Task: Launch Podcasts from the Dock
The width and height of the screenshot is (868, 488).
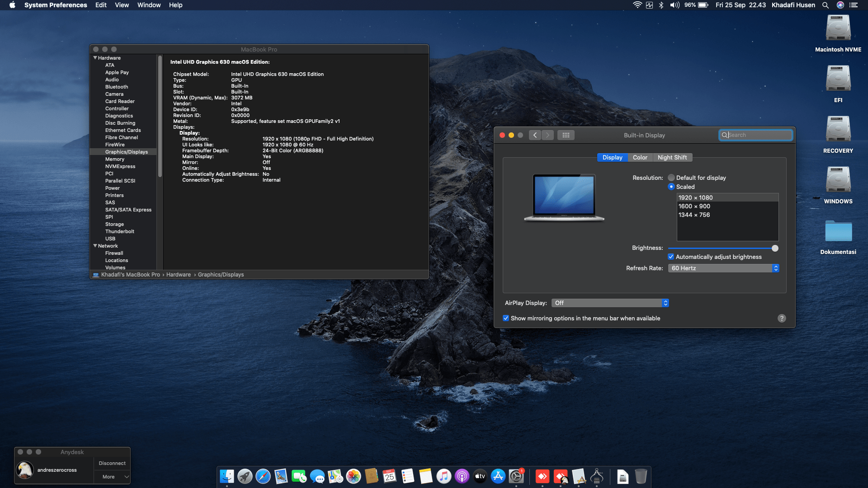Action: (x=462, y=476)
